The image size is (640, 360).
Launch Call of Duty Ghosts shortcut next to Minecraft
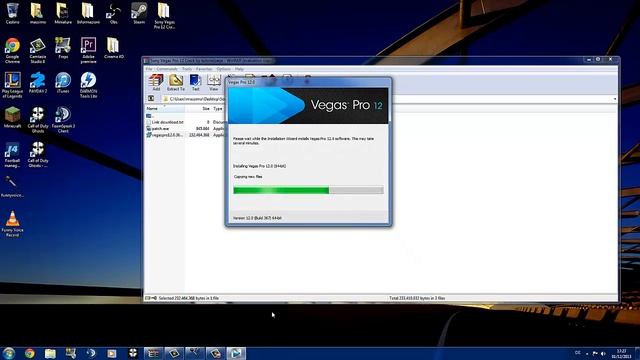[38, 120]
